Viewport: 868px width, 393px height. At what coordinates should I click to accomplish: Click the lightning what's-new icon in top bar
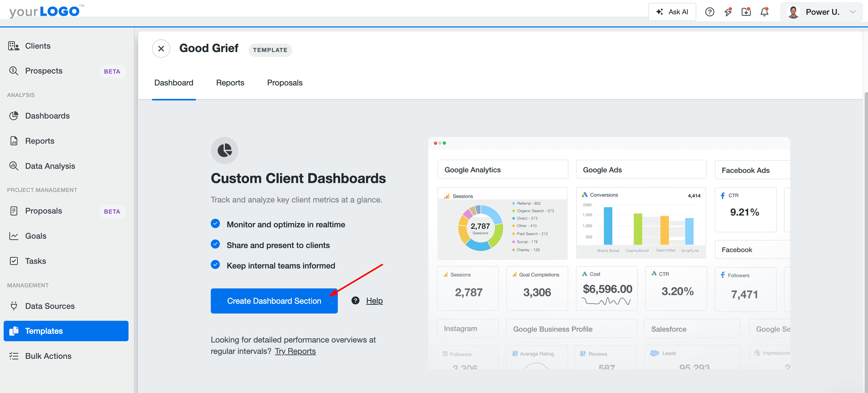(728, 12)
